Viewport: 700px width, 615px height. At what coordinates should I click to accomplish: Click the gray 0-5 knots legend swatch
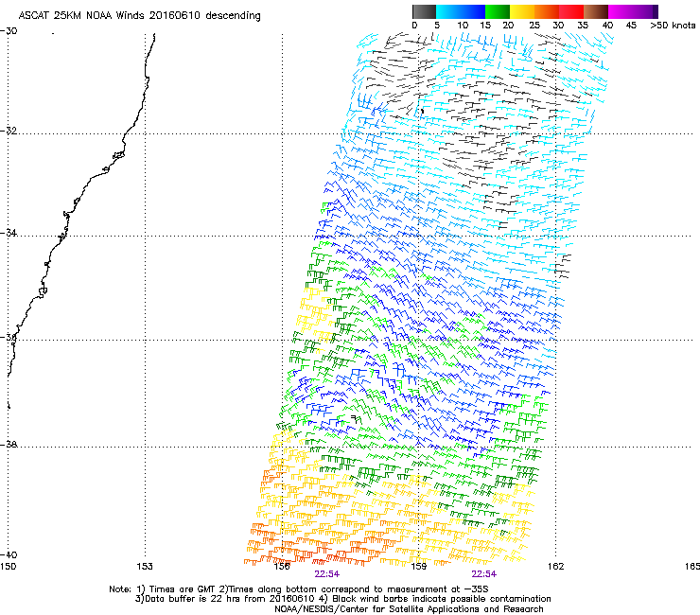coord(424,11)
